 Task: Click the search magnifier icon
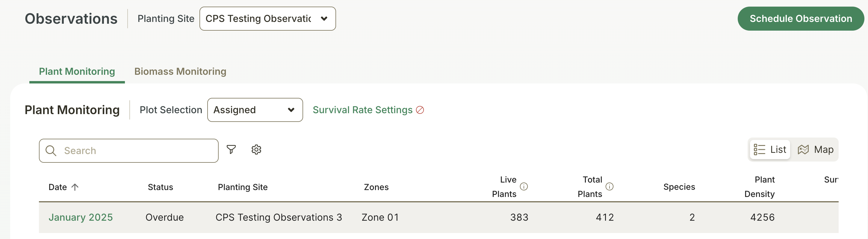coord(51,150)
